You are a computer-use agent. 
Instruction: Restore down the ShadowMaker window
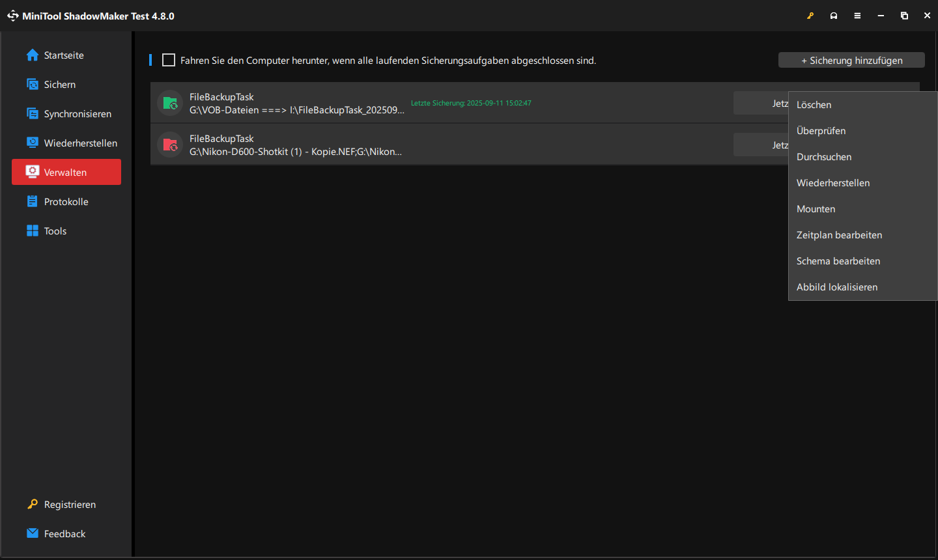[904, 16]
